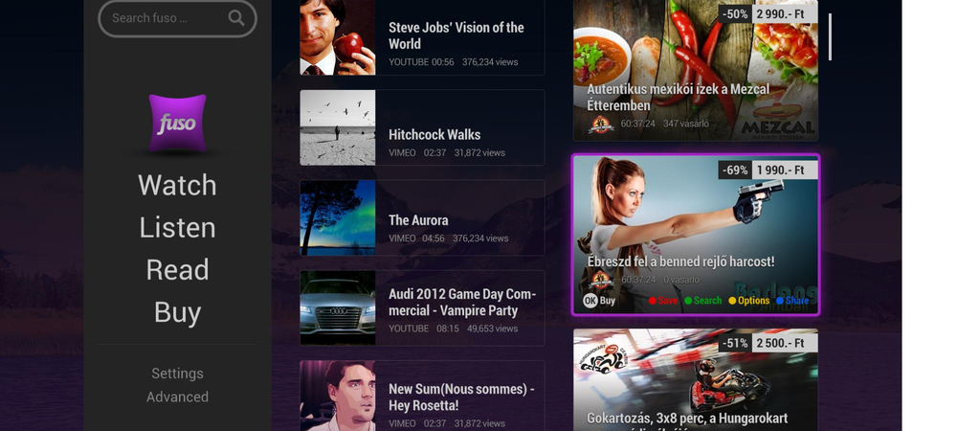This screenshot has width=980, height=431.
Task: Open the Watch section
Action: pyautogui.click(x=177, y=185)
